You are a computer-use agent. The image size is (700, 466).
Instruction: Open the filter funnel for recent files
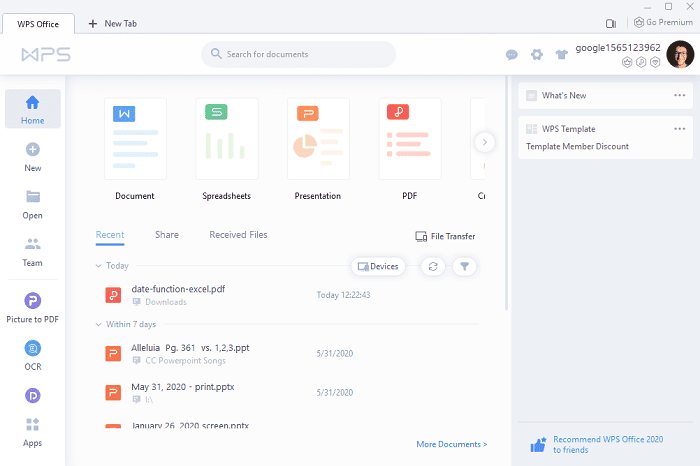tap(464, 266)
